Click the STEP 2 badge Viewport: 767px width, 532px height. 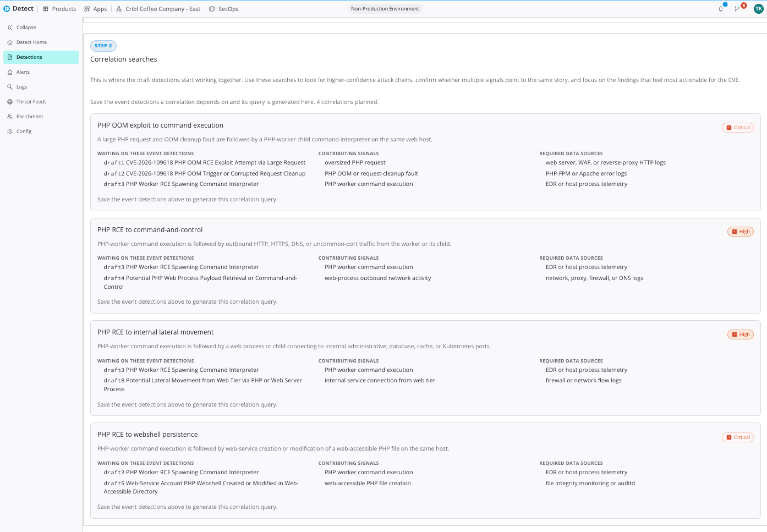click(103, 46)
